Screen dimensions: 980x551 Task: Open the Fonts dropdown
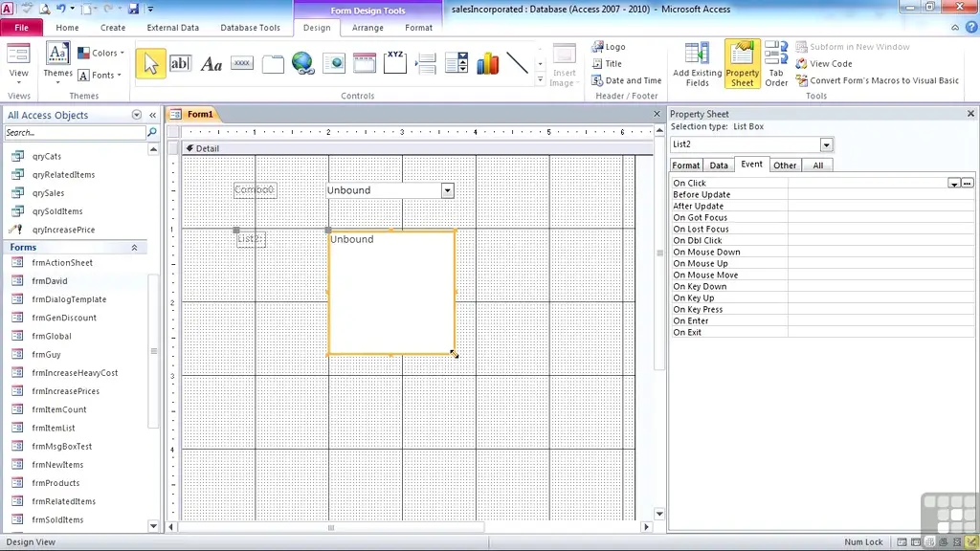click(100, 75)
